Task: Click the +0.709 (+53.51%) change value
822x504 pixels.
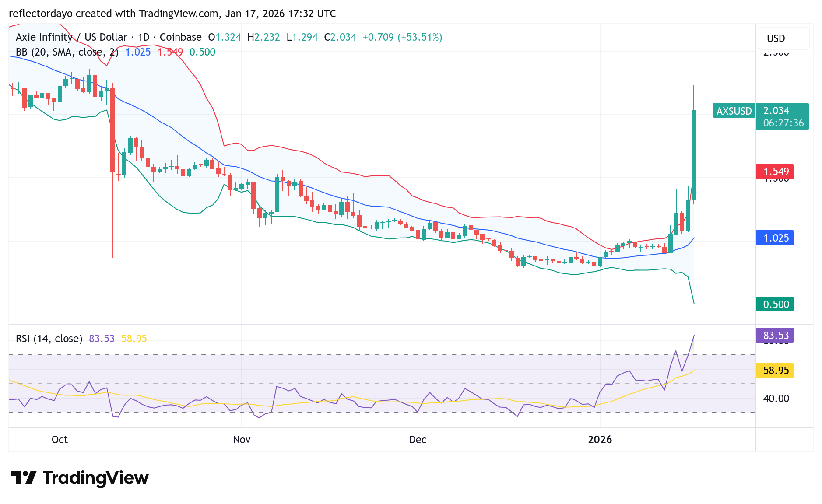Action: (x=402, y=37)
